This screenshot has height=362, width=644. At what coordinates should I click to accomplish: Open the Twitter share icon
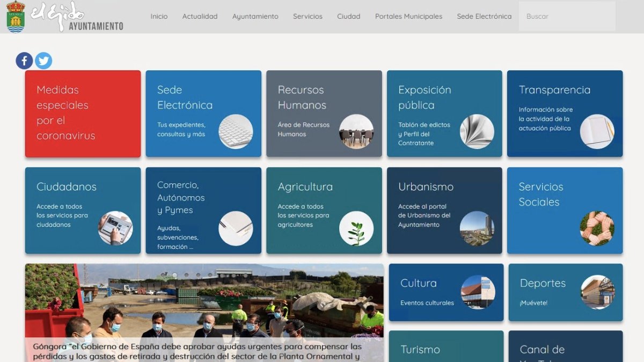pos(43,61)
